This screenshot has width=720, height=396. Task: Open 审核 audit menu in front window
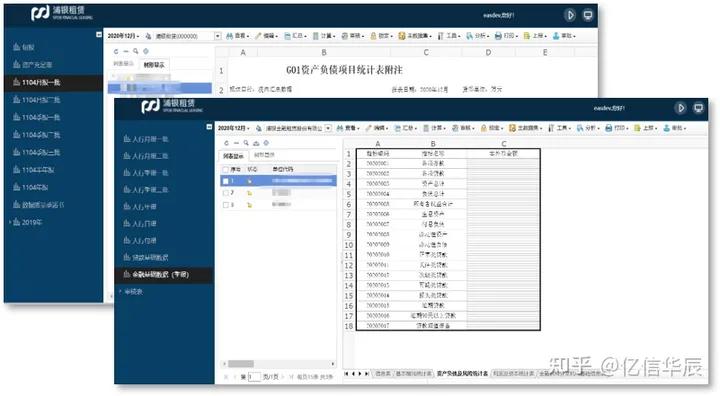click(x=462, y=128)
